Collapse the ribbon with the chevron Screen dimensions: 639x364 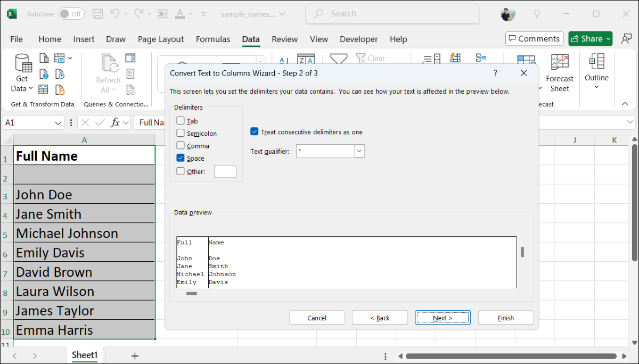[x=625, y=104]
